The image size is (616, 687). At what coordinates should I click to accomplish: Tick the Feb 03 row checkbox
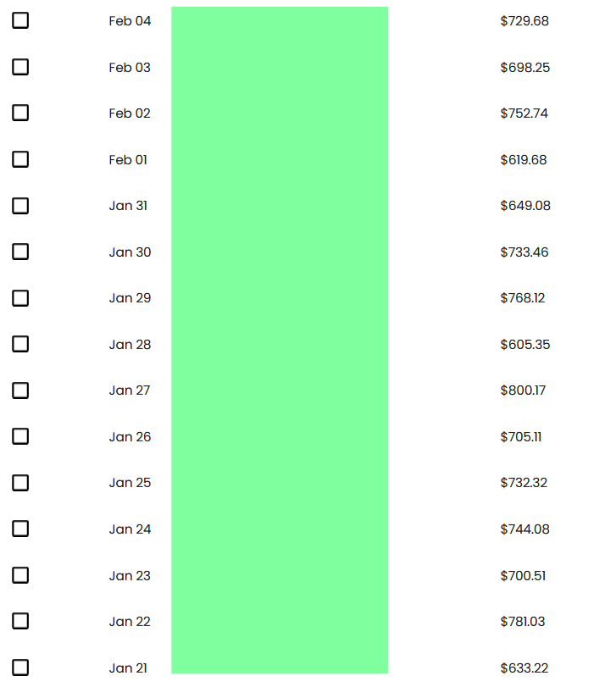coord(20,67)
